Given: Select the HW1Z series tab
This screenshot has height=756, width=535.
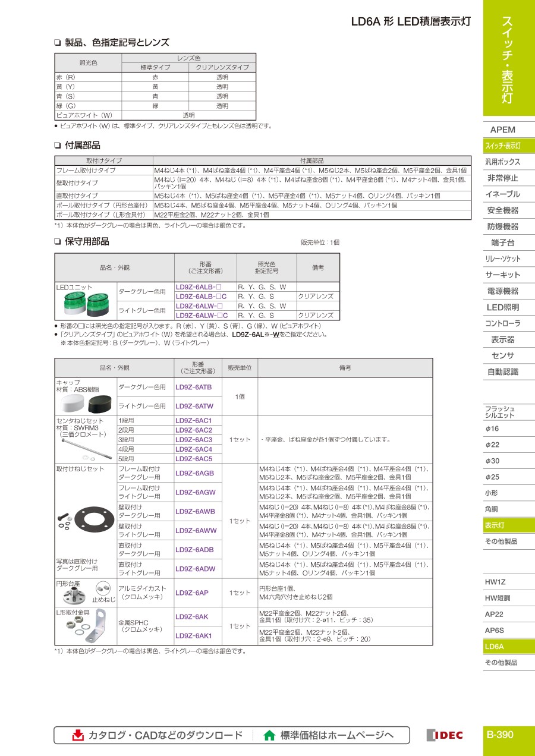Looking at the screenshot, I should pyautogui.click(x=495, y=582).
